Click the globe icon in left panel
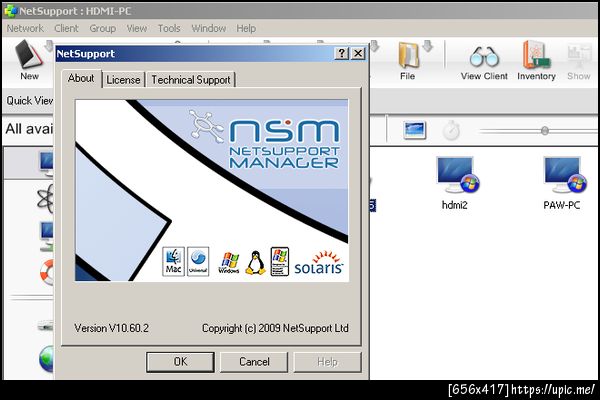 click(x=46, y=359)
